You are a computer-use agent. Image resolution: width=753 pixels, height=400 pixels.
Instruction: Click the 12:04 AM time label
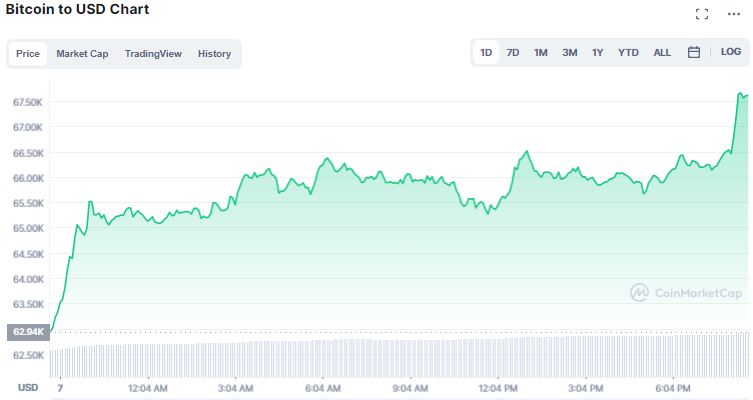coord(148,388)
